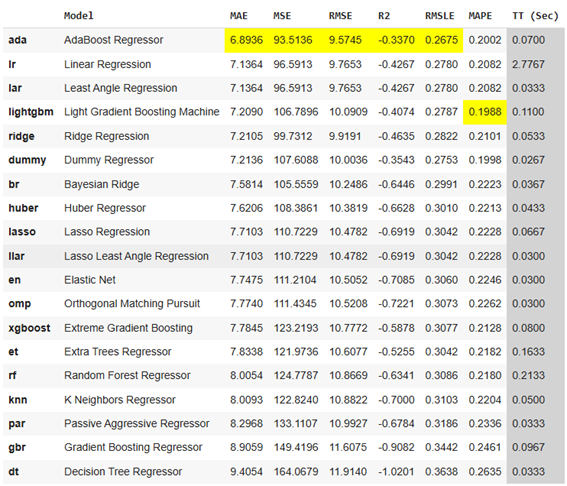Click Gradient Boosting Regressor RMSE 11.6075
The image size is (567, 486).
pos(348,447)
